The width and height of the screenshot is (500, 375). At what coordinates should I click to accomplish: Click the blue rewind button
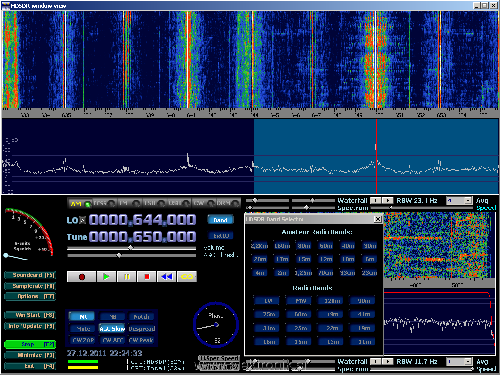[x=167, y=277]
